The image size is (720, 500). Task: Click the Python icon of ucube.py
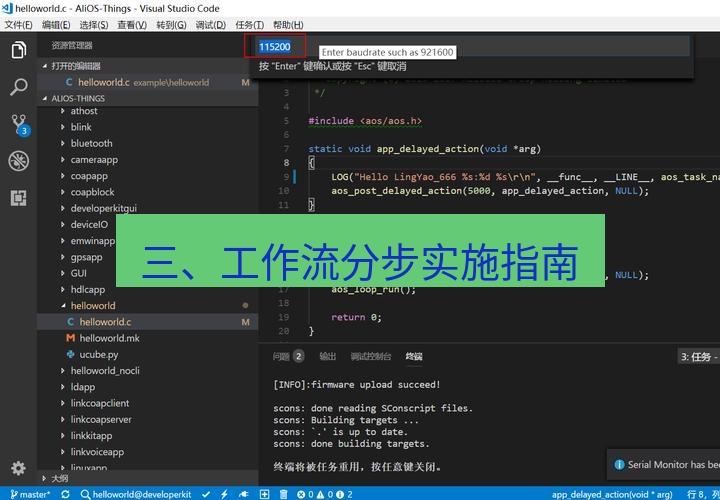pos(70,354)
